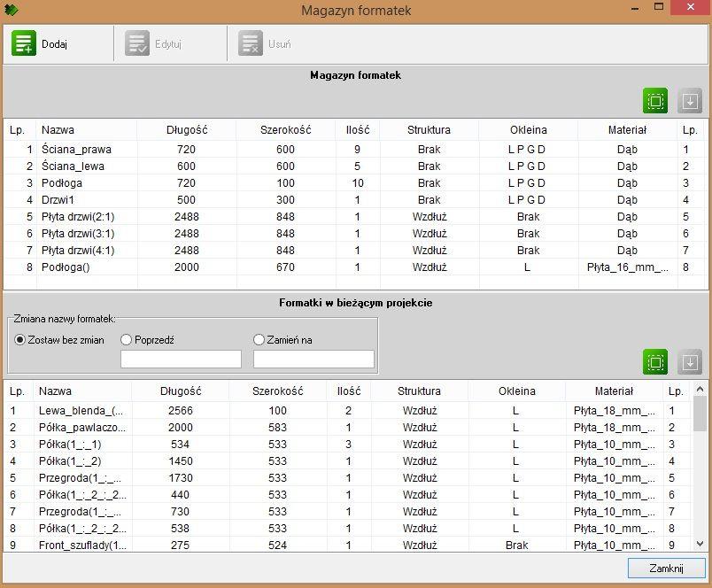The width and height of the screenshot is (712, 588).
Task: Click the 670 width cell in upper table
Action: tap(286, 267)
